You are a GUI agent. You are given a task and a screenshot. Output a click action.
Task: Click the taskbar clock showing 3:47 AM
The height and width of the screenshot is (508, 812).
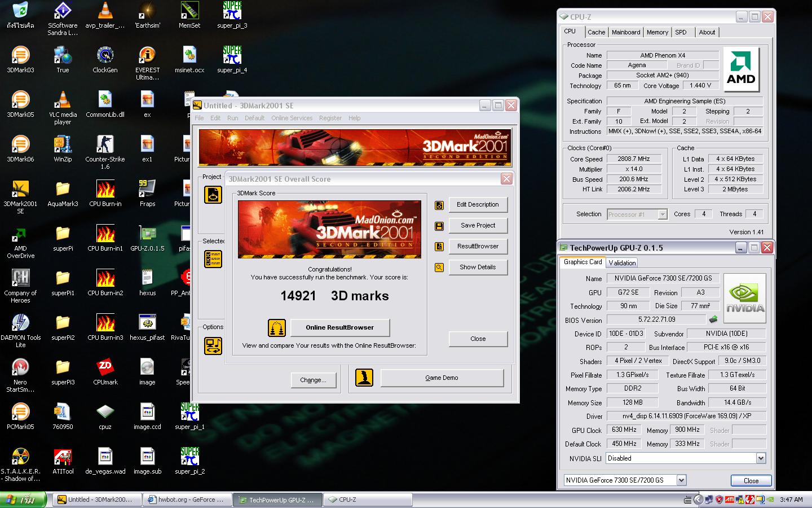click(791, 500)
